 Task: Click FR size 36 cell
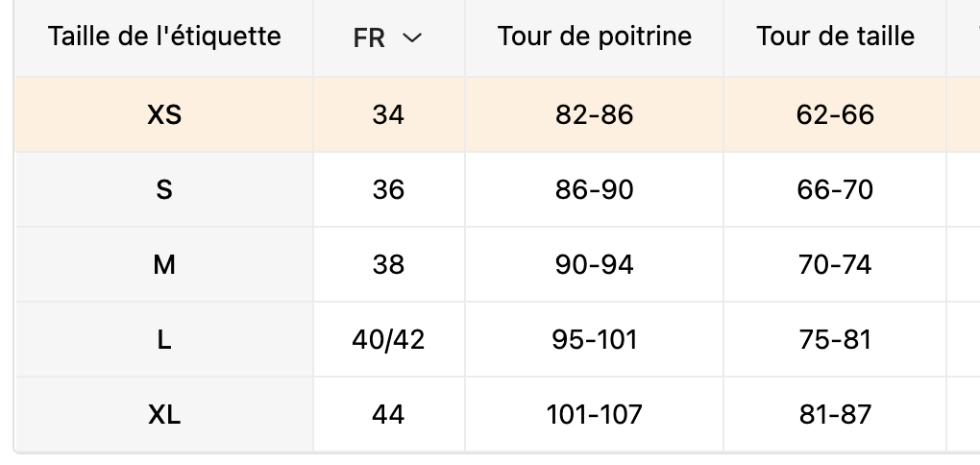point(388,189)
